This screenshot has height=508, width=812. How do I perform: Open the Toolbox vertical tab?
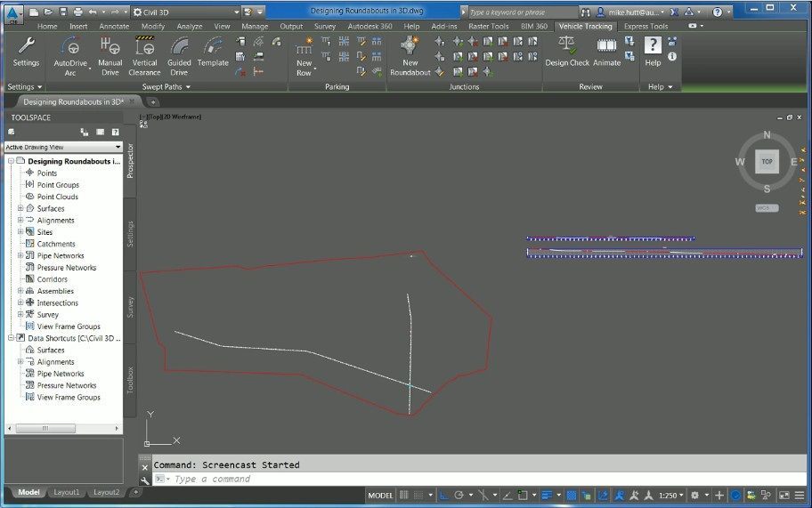pos(130,380)
